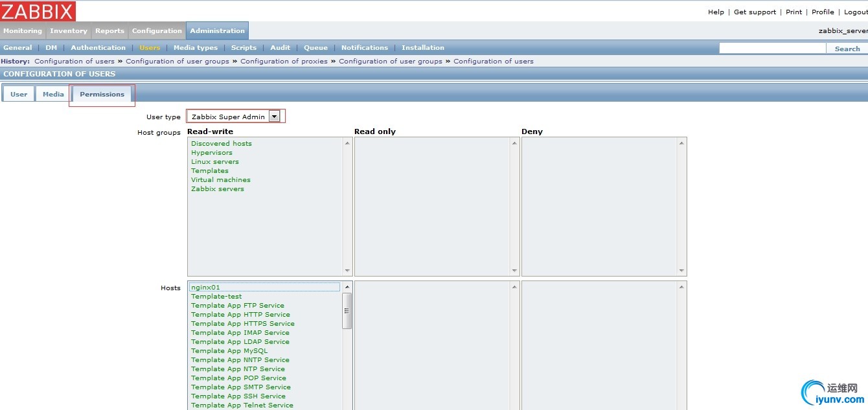Open the Installation submenu
Image resolution: width=868 pixels, height=410 pixels.
[x=423, y=48]
